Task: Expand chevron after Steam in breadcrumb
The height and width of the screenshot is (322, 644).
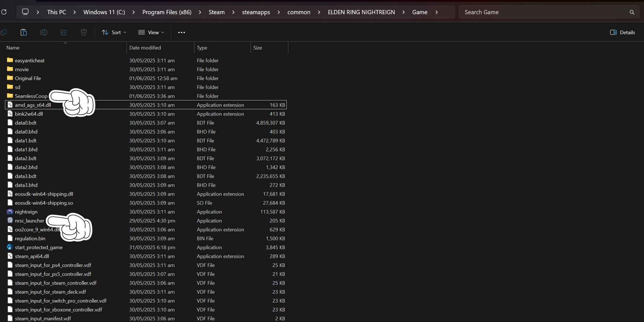Action: 233,12
